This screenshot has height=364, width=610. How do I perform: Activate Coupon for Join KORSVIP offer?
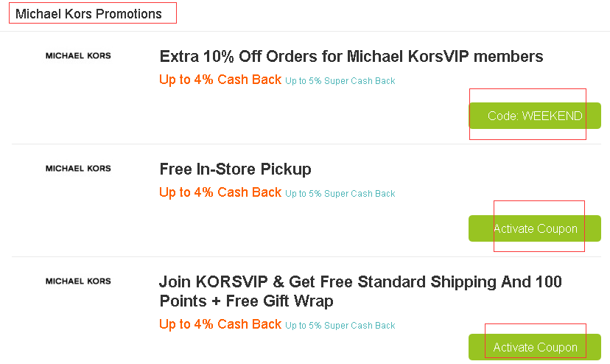click(x=535, y=347)
